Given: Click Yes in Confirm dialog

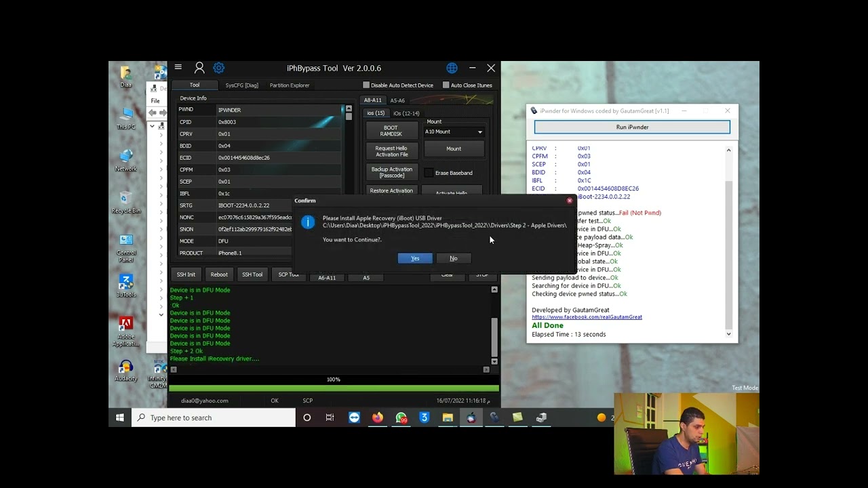Looking at the screenshot, I should (x=415, y=258).
